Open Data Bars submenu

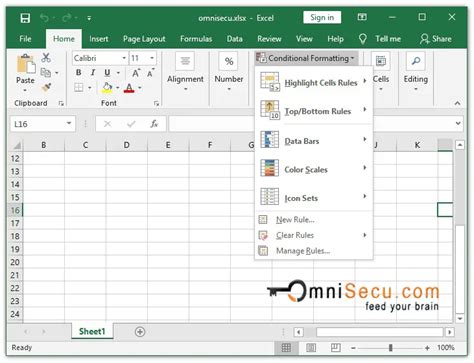(x=314, y=140)
